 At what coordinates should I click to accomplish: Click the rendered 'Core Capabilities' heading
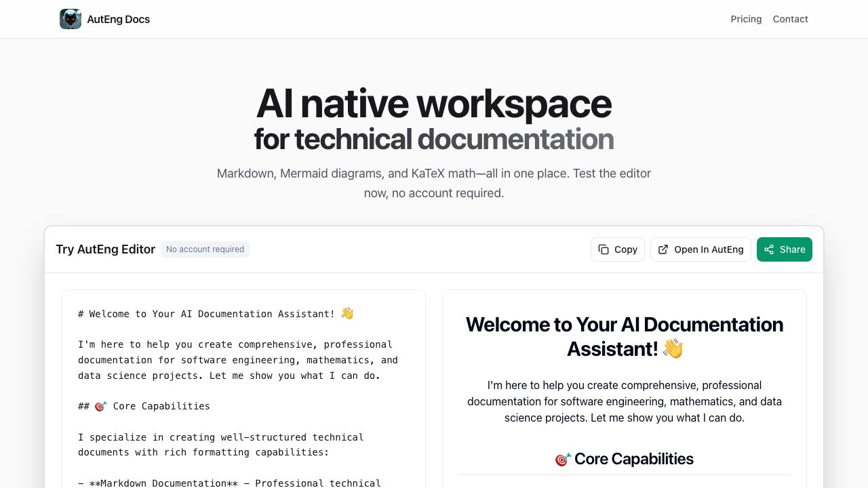click(x=624, y=459)
